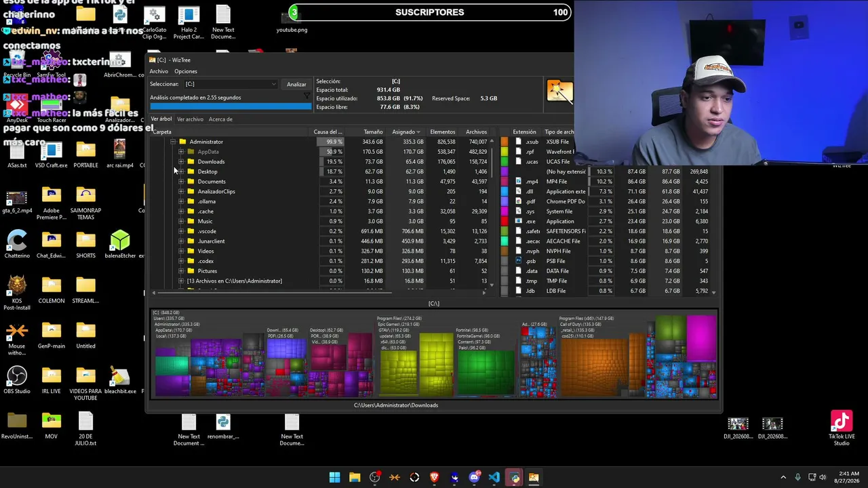Click the microphone icon in system tray

(797, 477)
